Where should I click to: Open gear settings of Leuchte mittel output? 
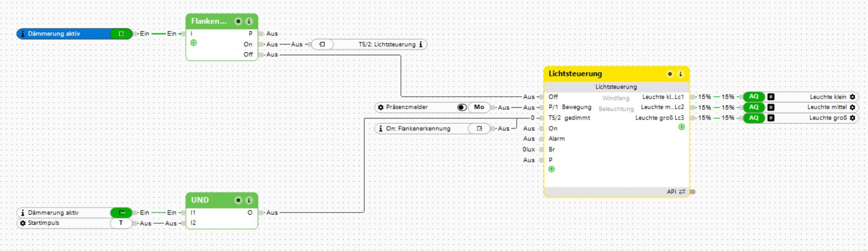pos(852,107)
